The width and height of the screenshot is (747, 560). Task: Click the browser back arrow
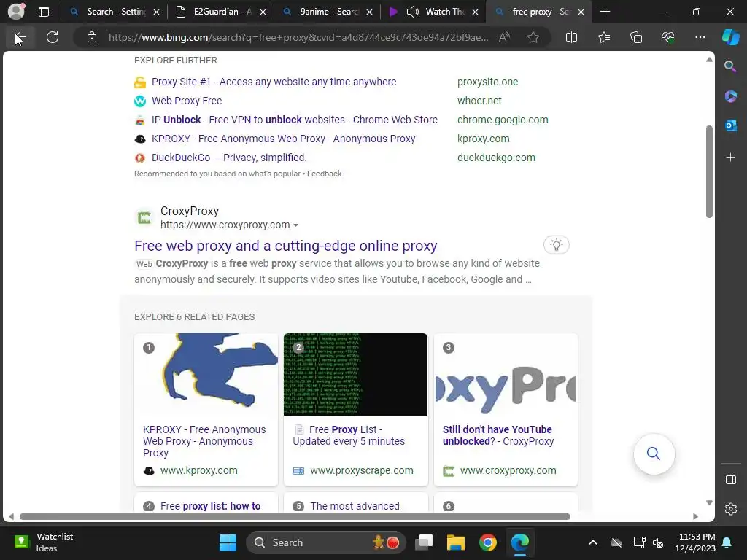(x=20, y=38)
